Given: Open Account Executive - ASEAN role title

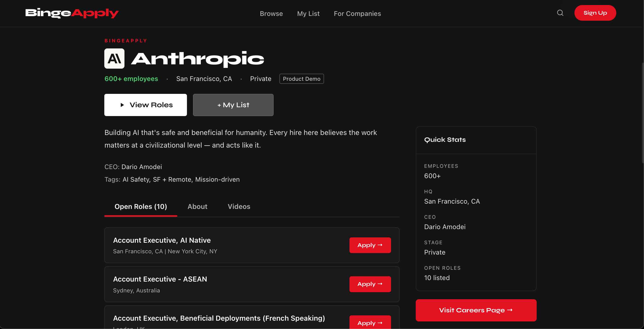Looking at the screenshot, I should coord(160,279).
